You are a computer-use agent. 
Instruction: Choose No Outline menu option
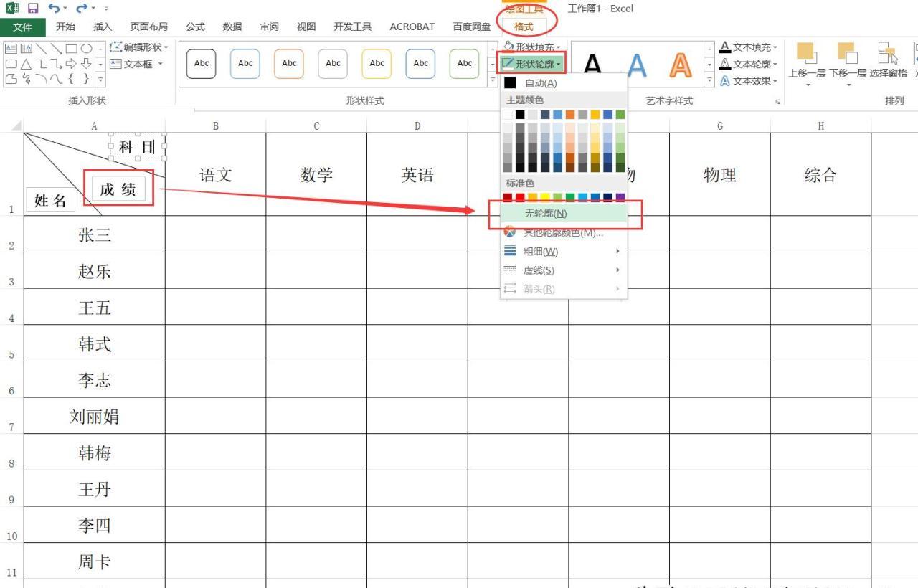tap(564, 214)
